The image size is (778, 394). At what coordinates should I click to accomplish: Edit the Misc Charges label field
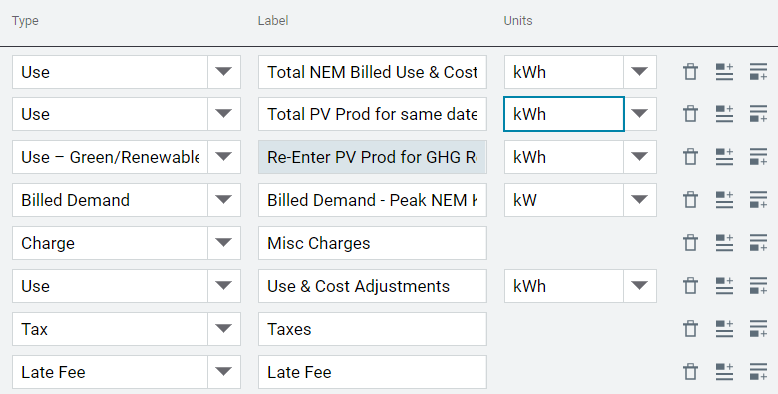[372, 243]
